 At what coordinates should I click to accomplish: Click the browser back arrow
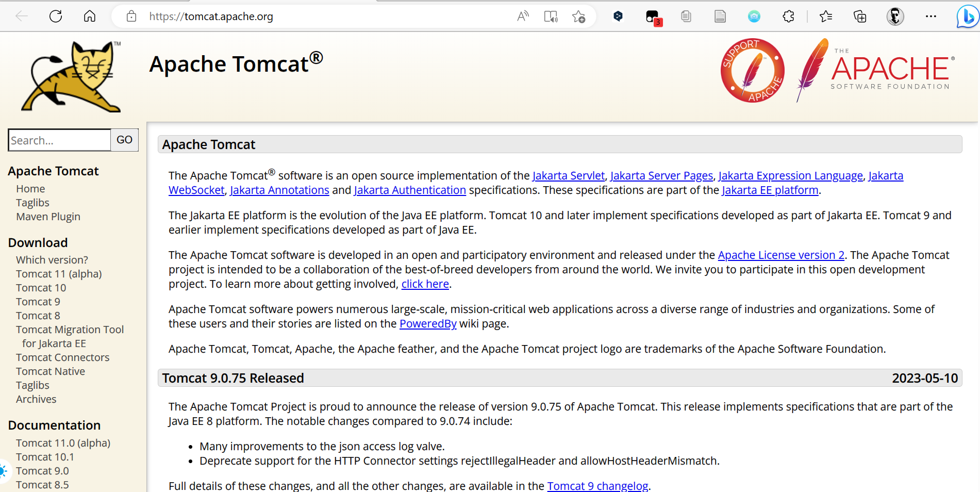click(x=22, y=17)
